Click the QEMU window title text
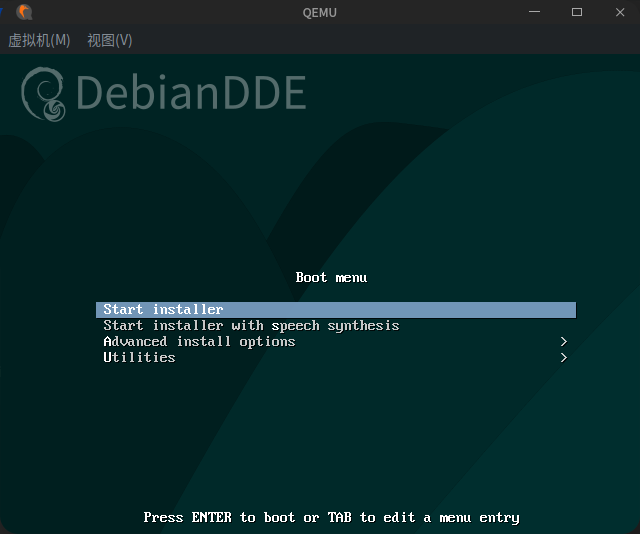 tap(320, 13)
